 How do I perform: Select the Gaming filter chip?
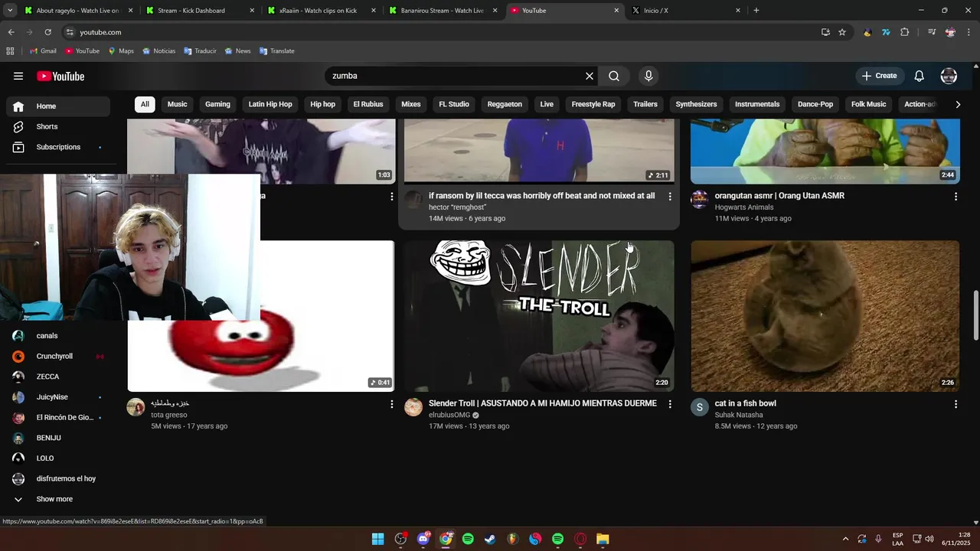click(217, 104)
